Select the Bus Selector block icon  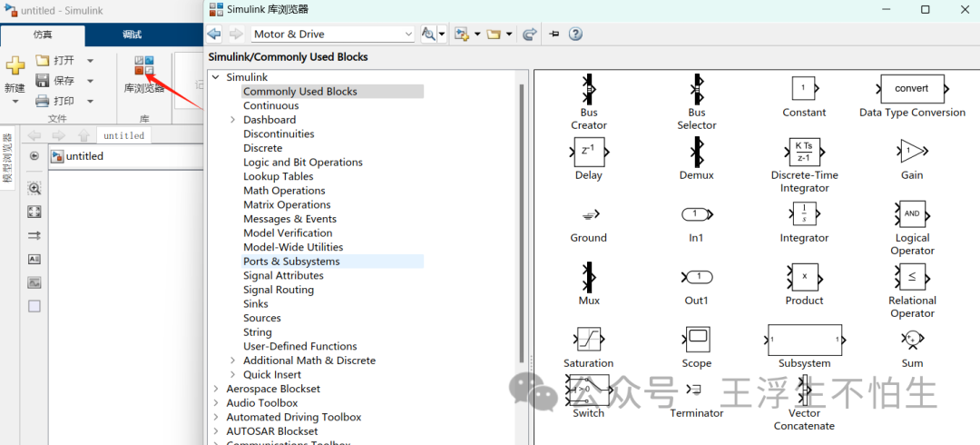click(x=696, y=89)
